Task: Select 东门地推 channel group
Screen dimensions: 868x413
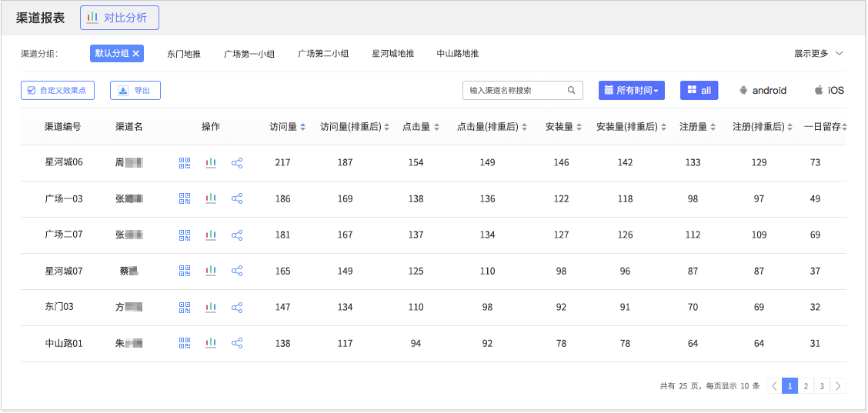Action: tap(184, 54)
